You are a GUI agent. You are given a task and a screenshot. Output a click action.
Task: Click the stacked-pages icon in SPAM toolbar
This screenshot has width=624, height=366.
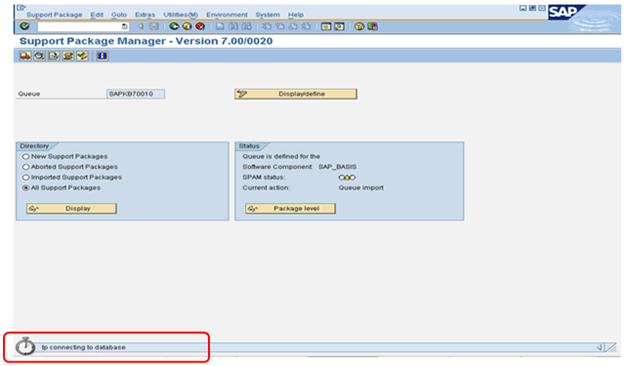tap(68, 56)
